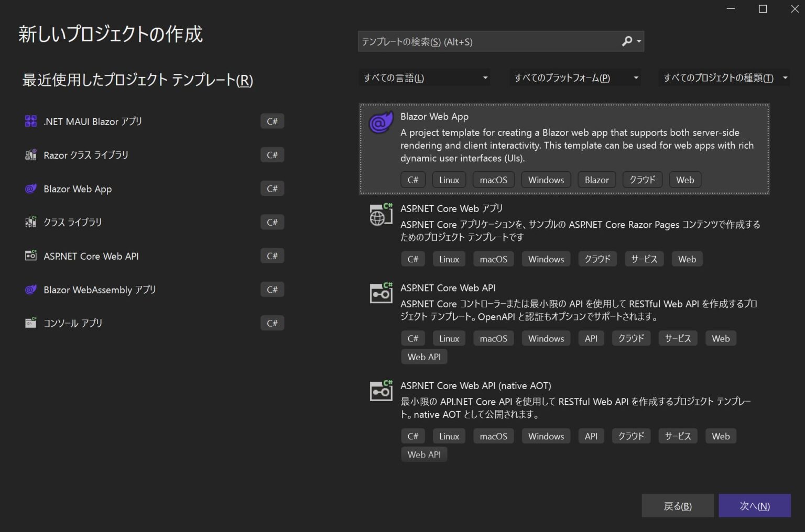Click the 次へ button
Image resolution: width=805 pixels, height=532 pixels.
(755, 505)
